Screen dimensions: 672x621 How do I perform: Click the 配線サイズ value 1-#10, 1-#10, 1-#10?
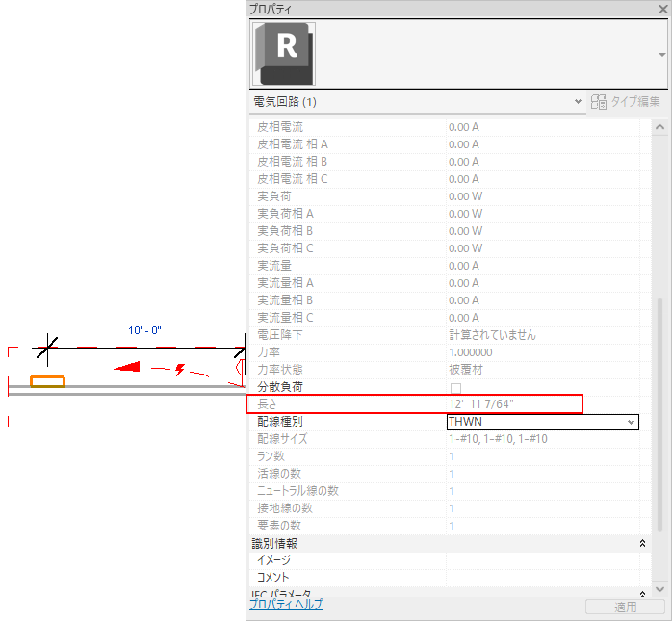[x=498, y=439]
